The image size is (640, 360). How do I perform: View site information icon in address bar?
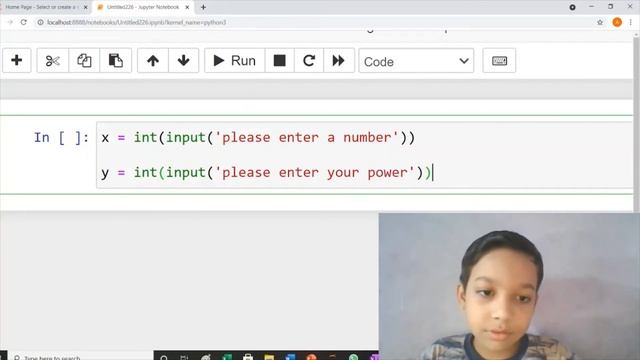[40, 22]
